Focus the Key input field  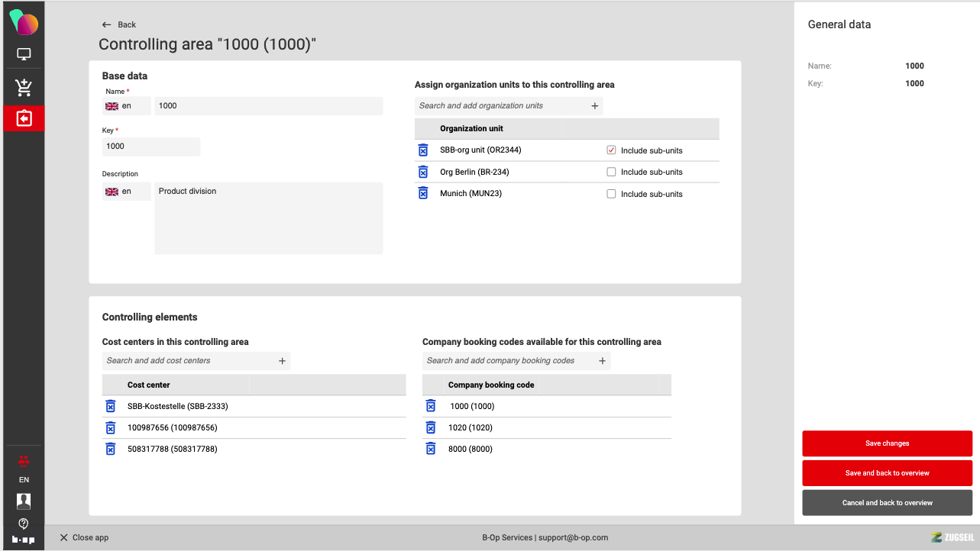pyautogui.click(x=150, y=147)
